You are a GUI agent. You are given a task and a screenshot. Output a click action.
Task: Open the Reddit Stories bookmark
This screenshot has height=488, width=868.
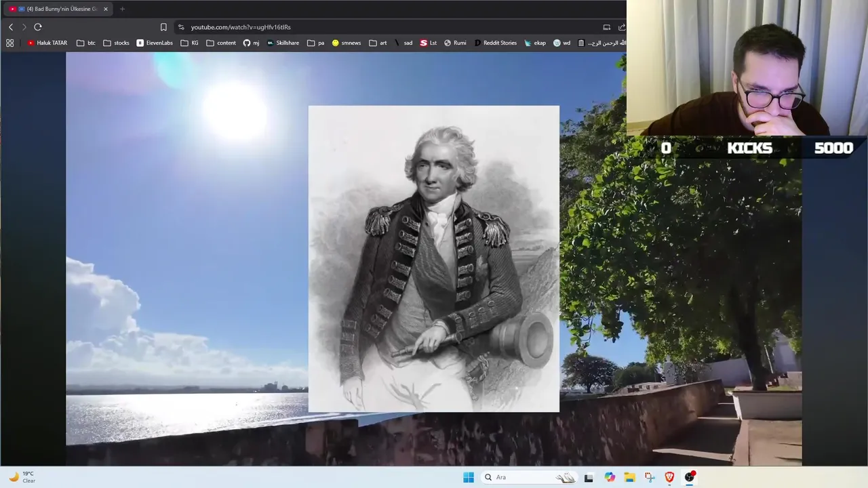495,43
